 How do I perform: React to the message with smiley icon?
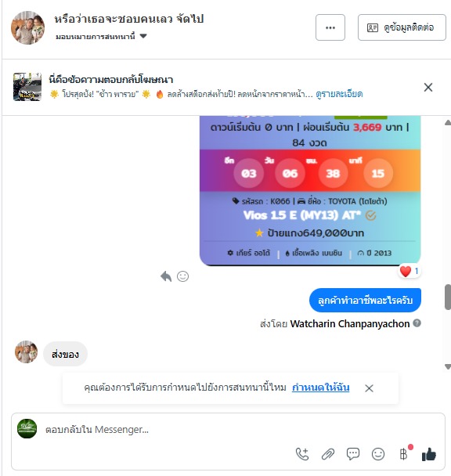click(x=183, y=276)
